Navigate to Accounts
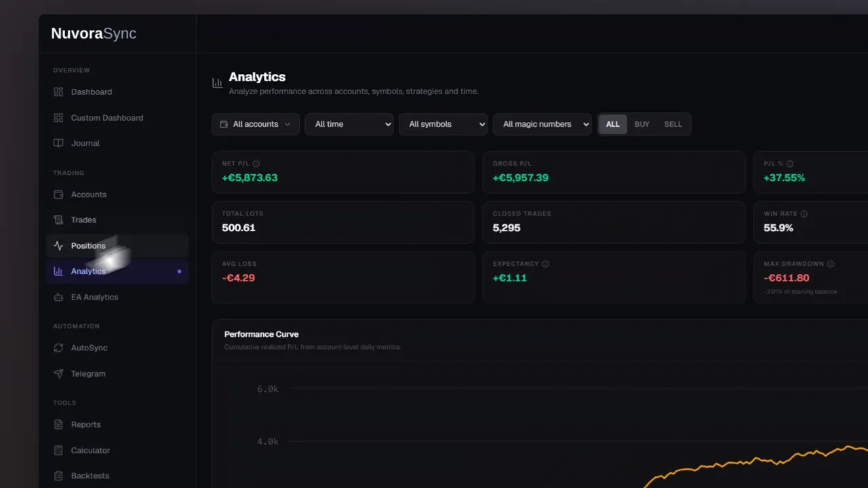 [117, 195]
